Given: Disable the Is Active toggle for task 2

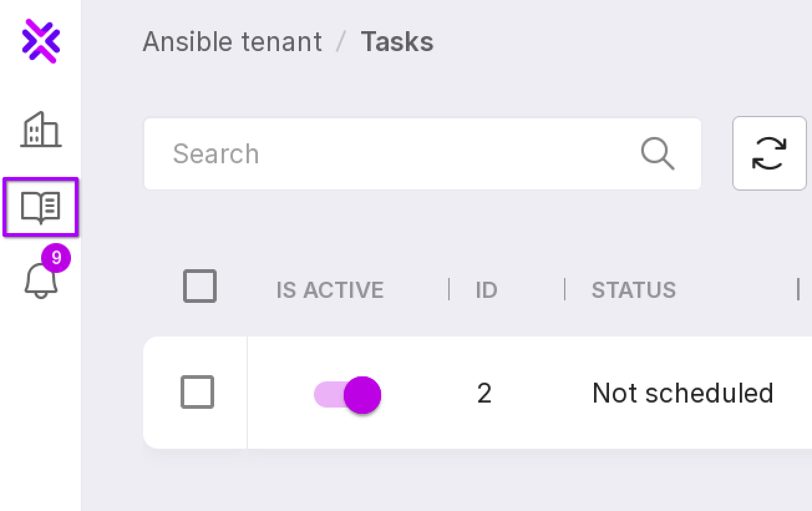Looking at the screenshot, I should coord(348,394).
